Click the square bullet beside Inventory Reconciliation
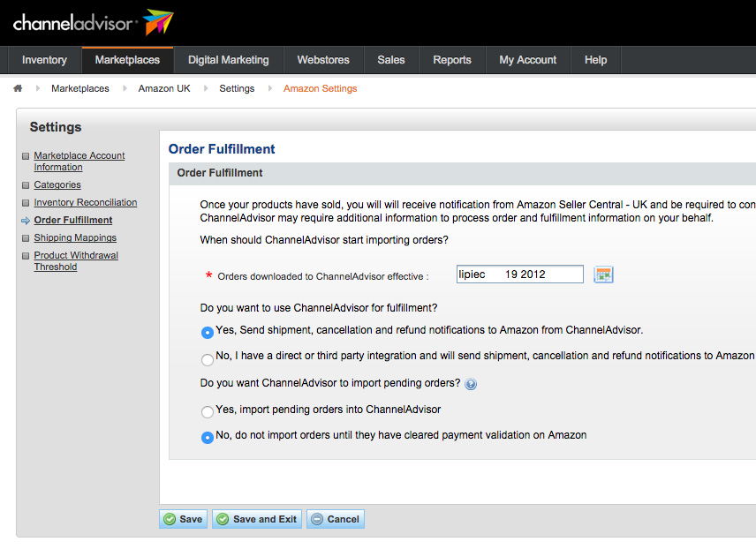The width and height of the screenshot is (756, 549). (26, 203)
